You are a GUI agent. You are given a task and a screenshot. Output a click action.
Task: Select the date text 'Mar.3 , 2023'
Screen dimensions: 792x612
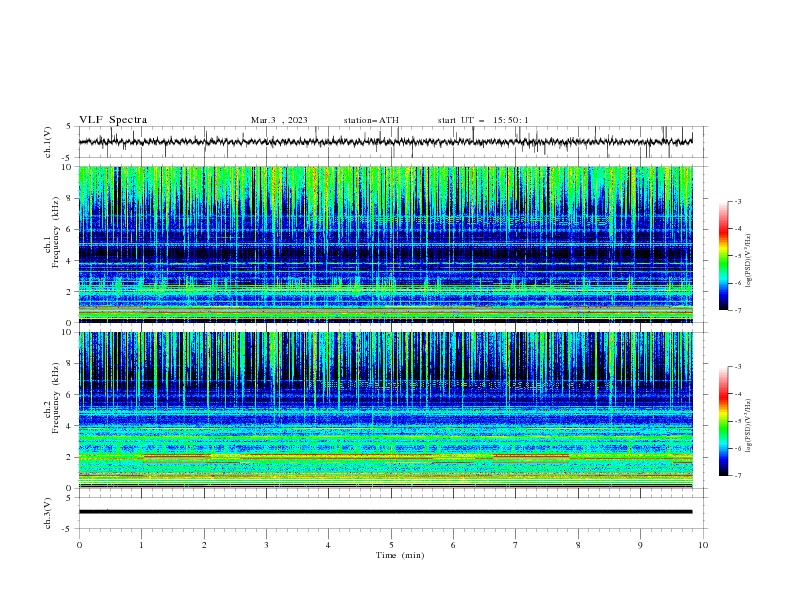click(x=279, y=120)
